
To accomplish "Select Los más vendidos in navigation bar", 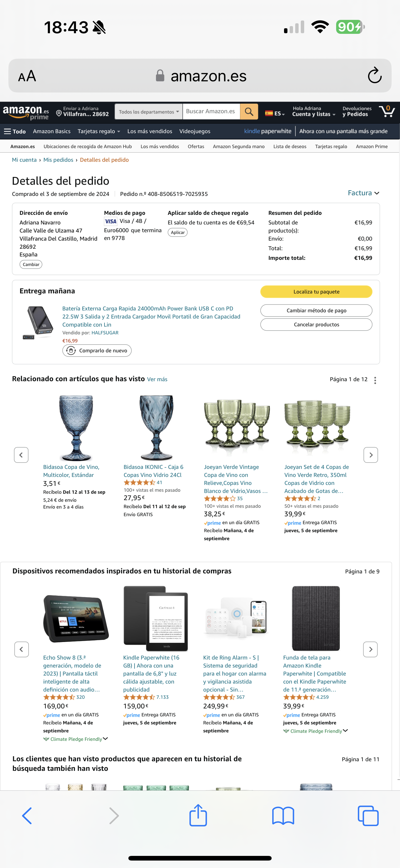I will (x=149, y=131).
